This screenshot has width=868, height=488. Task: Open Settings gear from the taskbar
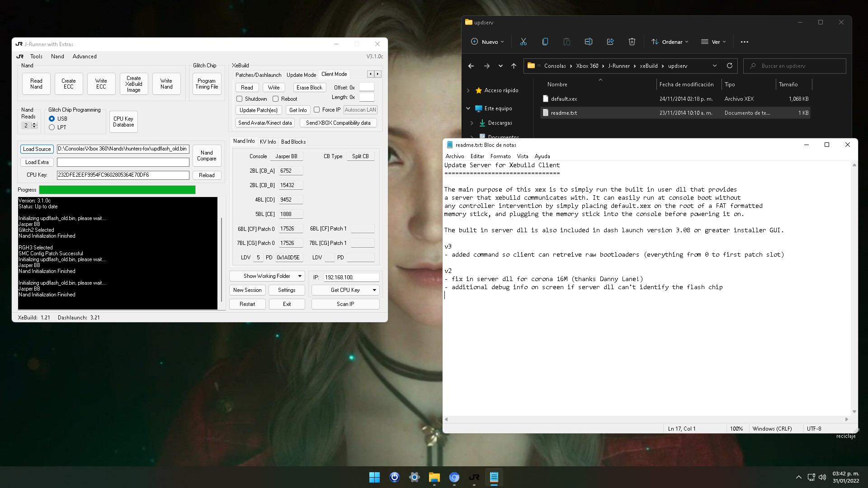(414, 477)
